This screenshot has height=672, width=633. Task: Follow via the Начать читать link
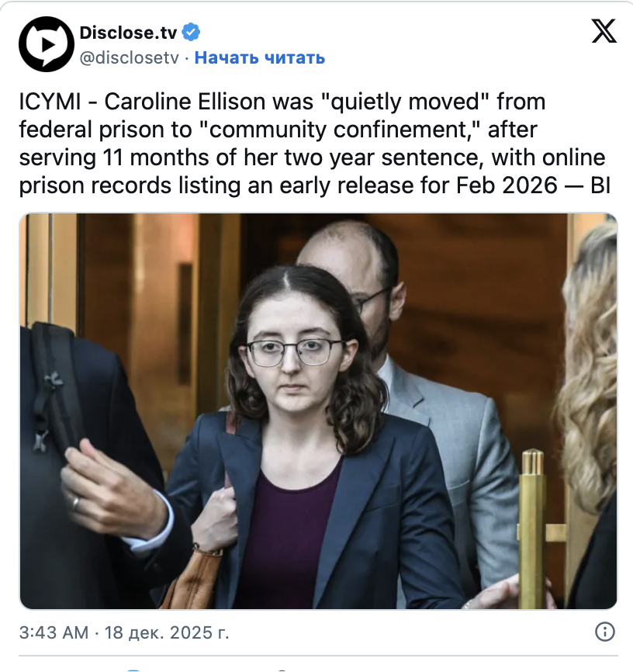[260, 57]
